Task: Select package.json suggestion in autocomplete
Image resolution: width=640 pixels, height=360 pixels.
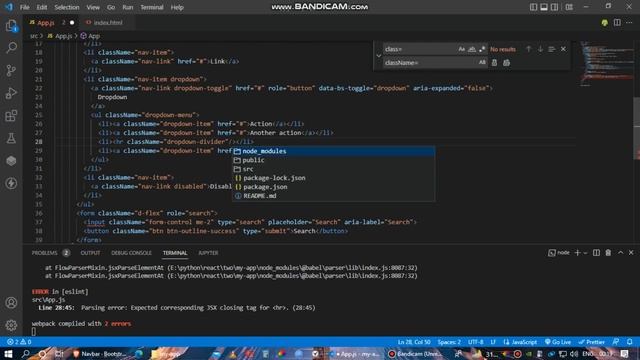Action: [x=333, y=187]
